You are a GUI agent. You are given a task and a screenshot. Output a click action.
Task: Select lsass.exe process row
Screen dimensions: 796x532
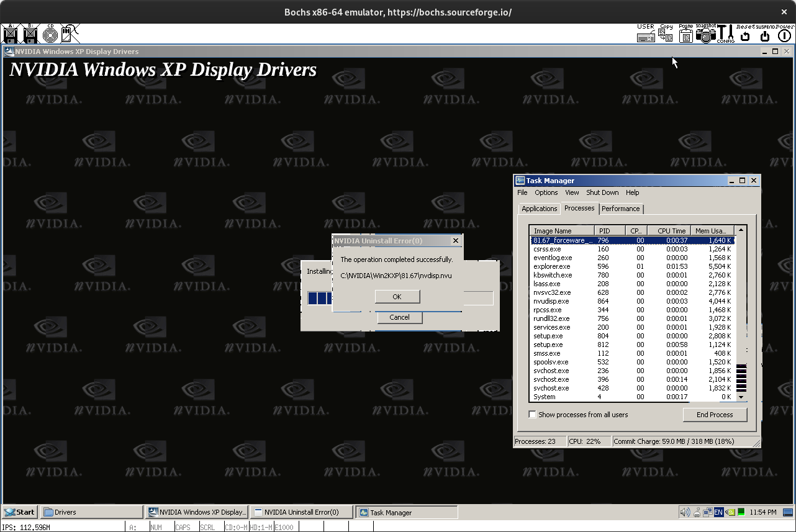click(632, 284)
